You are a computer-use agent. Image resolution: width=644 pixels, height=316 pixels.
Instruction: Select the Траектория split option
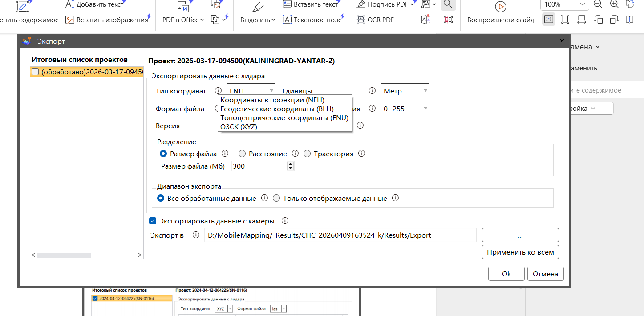tap(307, 154)
